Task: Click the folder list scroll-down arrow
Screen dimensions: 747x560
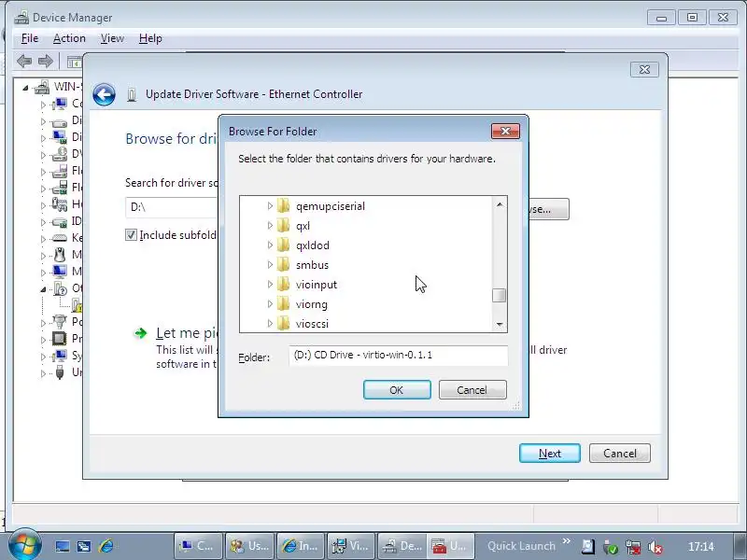Action: 500,324
